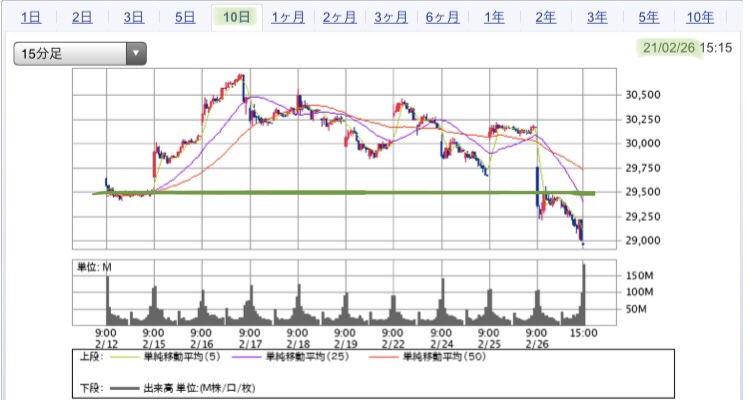Select the 5年 range tab

tap(649, 18)
